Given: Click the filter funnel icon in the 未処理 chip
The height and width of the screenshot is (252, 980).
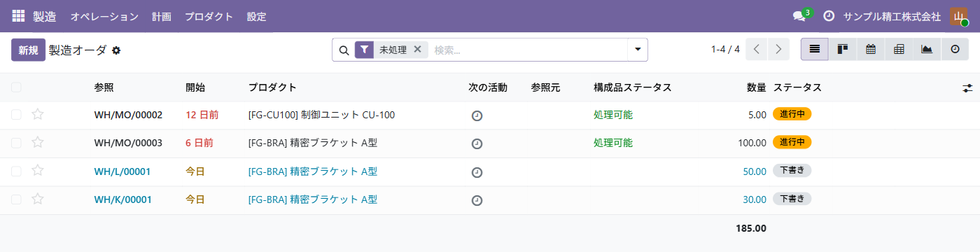Looking at the screenshot, I should pyautogui.click(x=364, y=50).
